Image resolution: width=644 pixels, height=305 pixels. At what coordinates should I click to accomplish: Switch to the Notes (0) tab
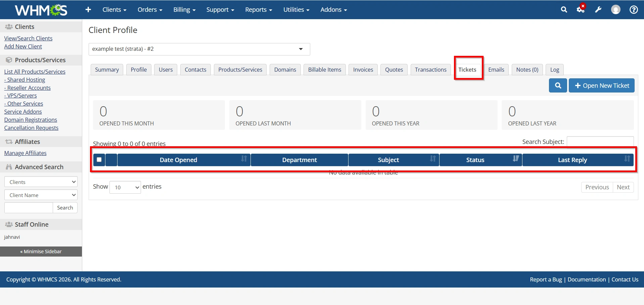tap(527, 70)
